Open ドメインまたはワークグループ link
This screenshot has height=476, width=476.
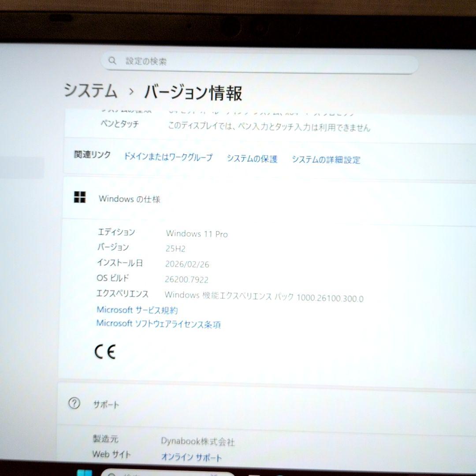168,157
